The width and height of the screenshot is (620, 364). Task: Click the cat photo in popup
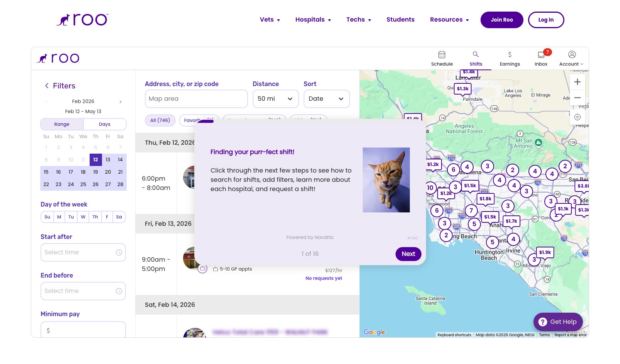(386, 180)
